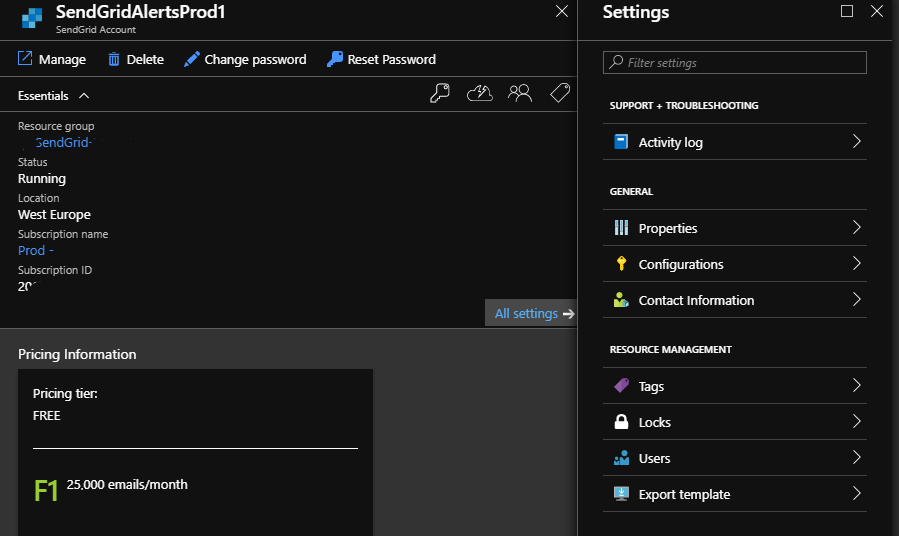
Task: Open the Quickstart cloud lightning icon
Action: [x=480, y=93]
